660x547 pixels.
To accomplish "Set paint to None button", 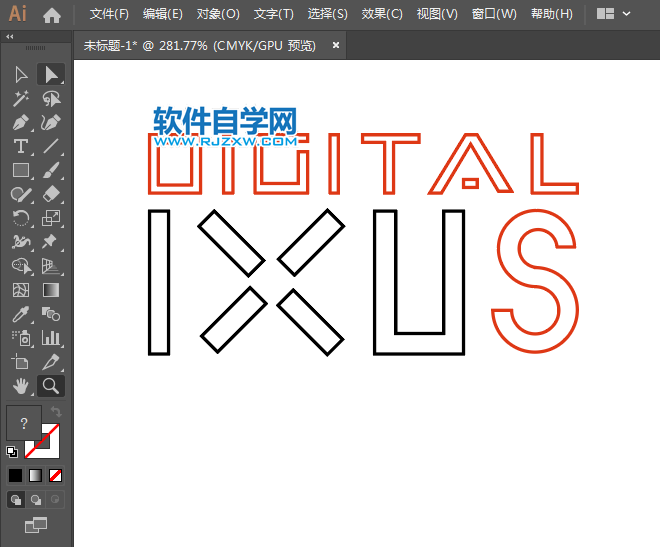I will tap(55, 475).
